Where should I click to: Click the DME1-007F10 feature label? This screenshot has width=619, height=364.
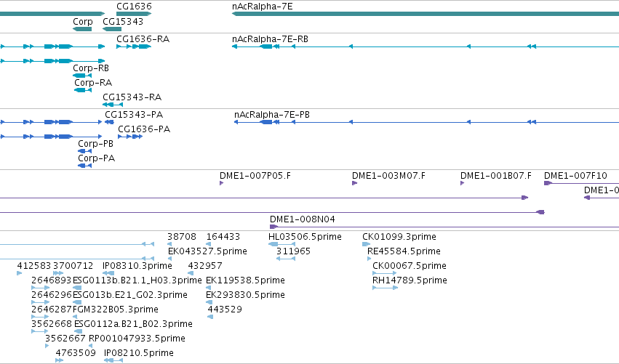(x=575, y=176)
